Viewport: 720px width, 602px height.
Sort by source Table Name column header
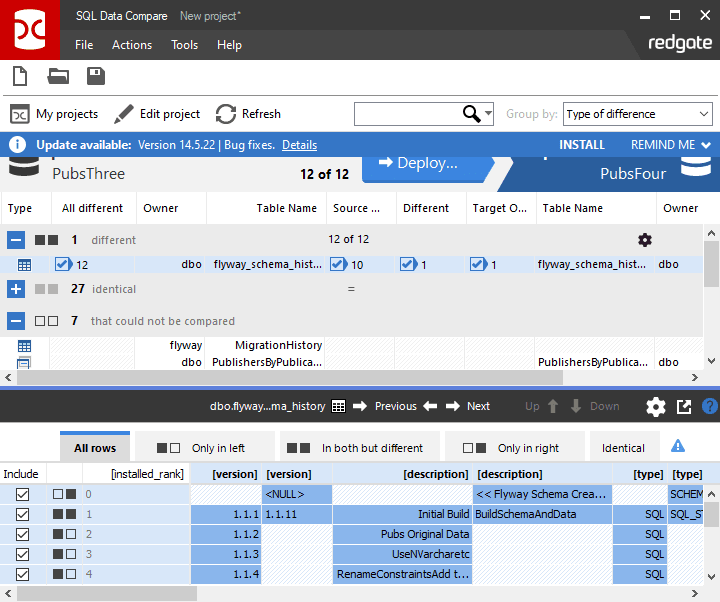coord(286,208)
